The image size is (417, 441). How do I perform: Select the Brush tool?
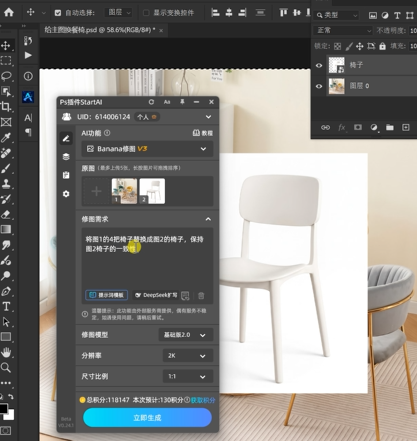click(x=6, y=168)
